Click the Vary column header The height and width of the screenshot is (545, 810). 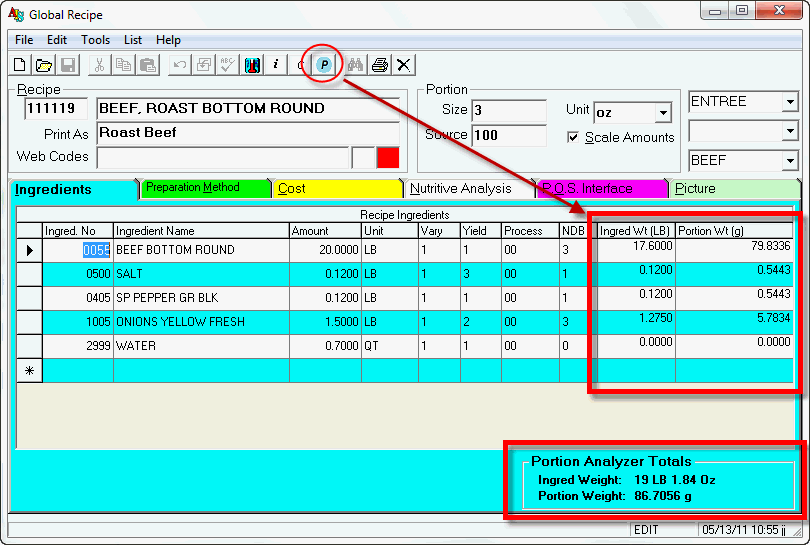coord(439,231)
